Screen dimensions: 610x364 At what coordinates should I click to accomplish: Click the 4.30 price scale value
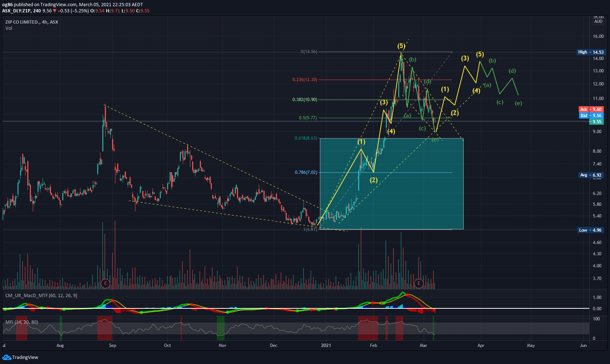[x=597, y=253]
